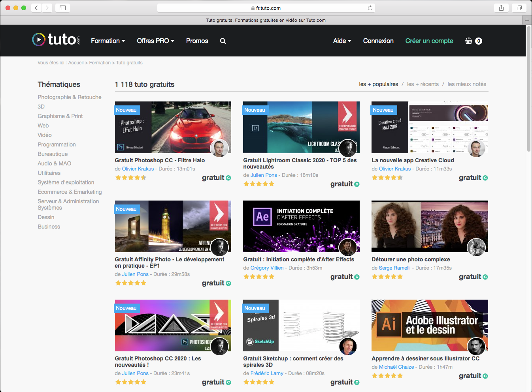Image resolution: width=532 pixels, height=392 pixels.
Task: Open the shopping cart icon
Action: [469, 41]
